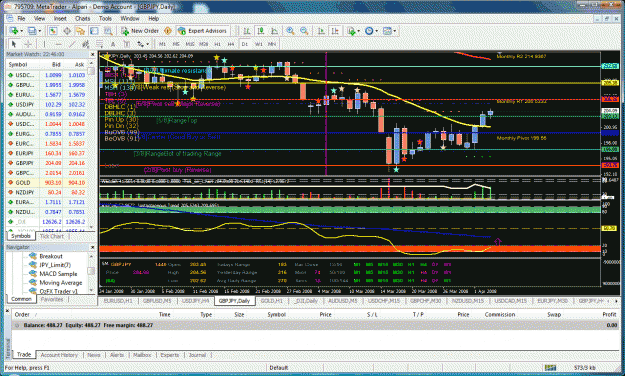Select the cursor arrow tool
The width and height of the screenshot is (625, 376).
pyautogui.click(x=14, y=44)
